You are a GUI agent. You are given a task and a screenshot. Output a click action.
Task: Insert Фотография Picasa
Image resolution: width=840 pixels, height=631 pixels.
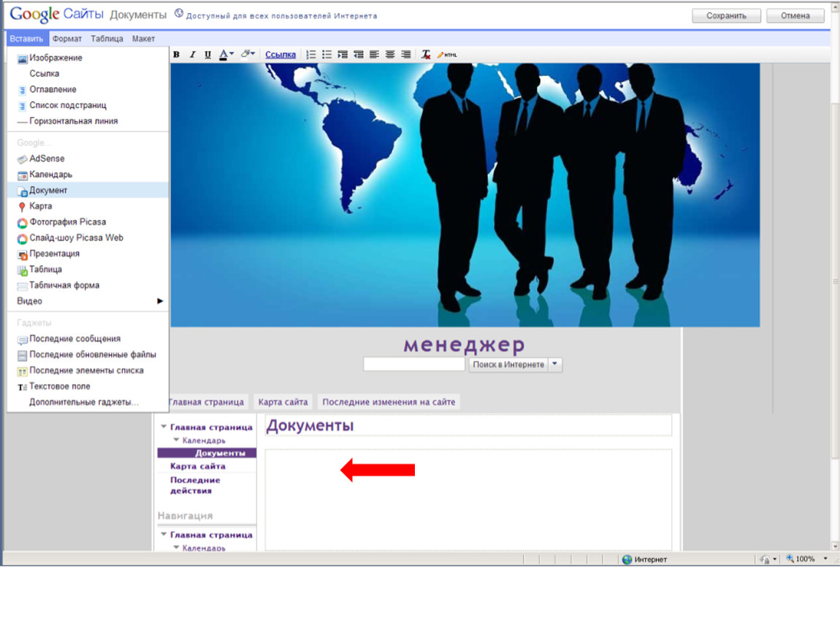click(x=88, y=222)
